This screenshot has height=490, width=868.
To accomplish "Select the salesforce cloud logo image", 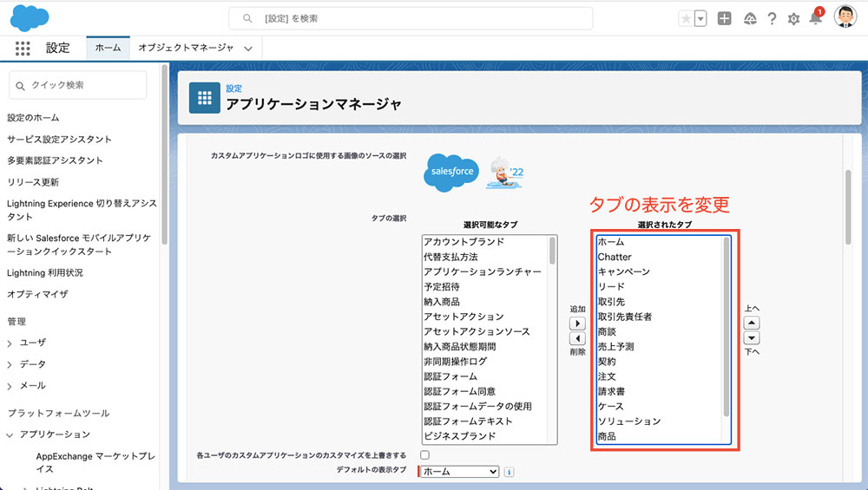I will [451, 173].
